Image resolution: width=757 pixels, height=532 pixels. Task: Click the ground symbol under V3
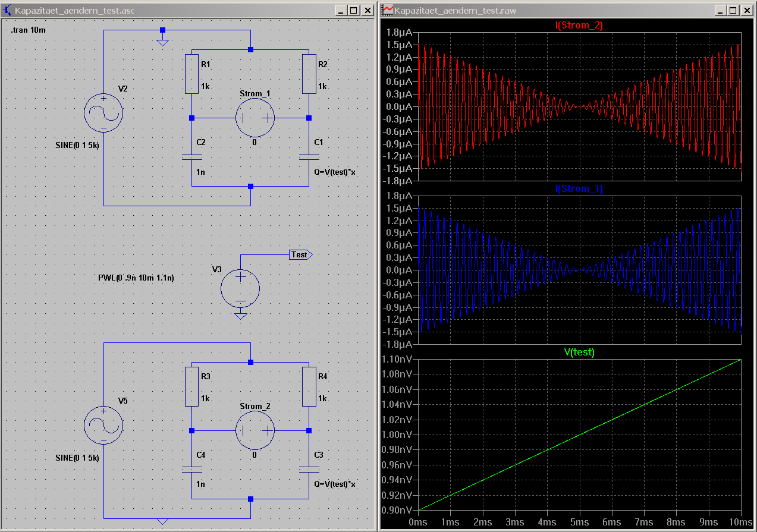pyautogui.click(x=240, y=316)
